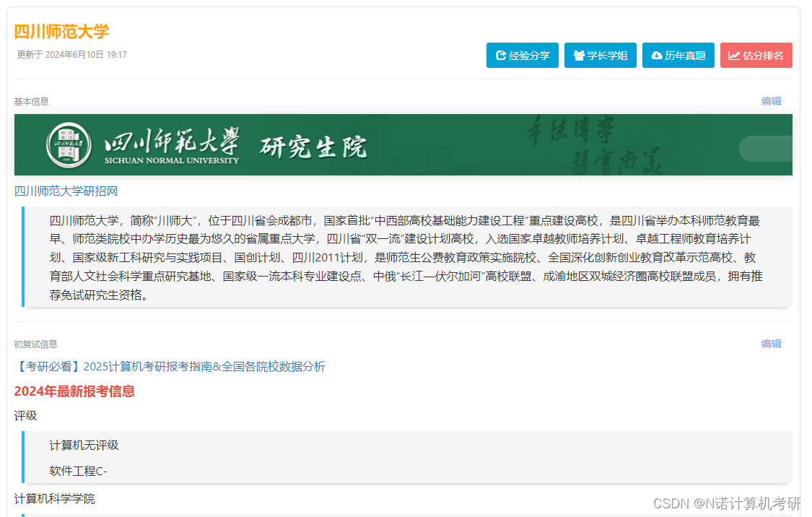Click the 计算机科学学院 heading
The image size is (812, 517).
click(x=54, y=499)
